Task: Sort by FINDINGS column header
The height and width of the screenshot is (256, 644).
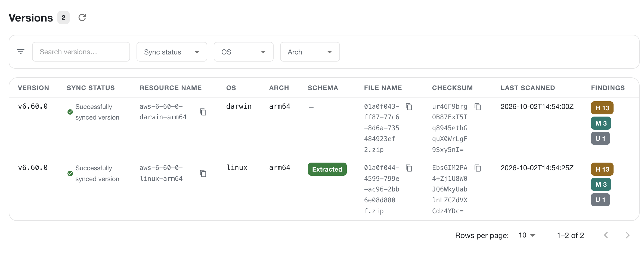Action: [x=608, y=88]
